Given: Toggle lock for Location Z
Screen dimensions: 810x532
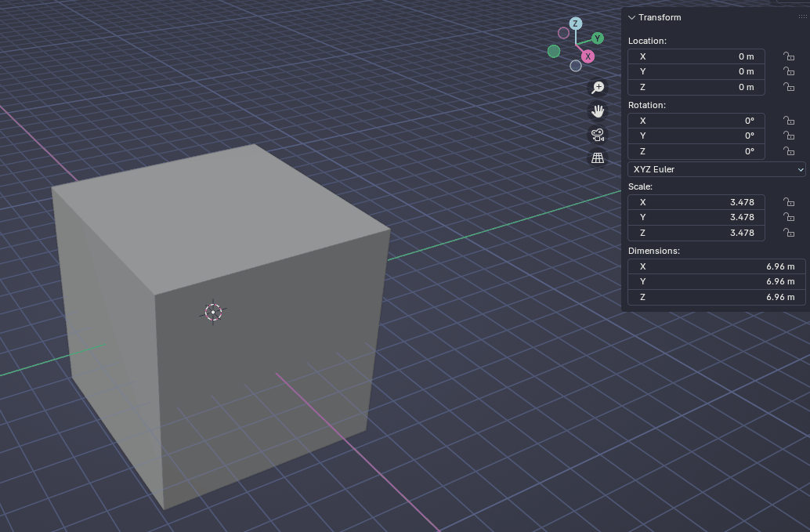Looking at the screenshot, I should point(788,87).
